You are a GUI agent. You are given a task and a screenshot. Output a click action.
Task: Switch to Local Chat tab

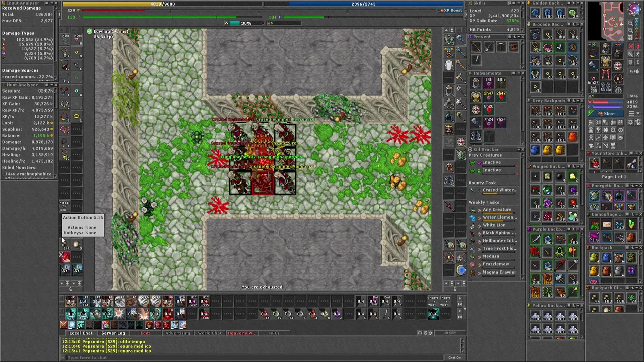point(81,333)
